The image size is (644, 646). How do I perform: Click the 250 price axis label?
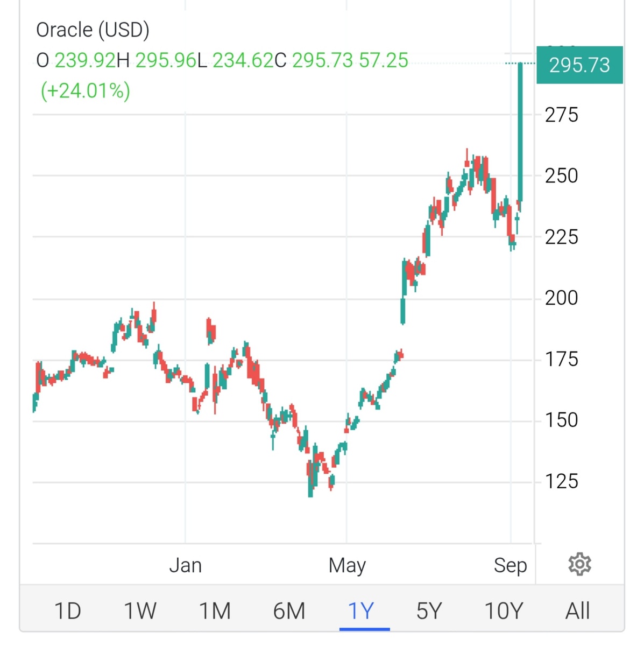click(562, 175)
